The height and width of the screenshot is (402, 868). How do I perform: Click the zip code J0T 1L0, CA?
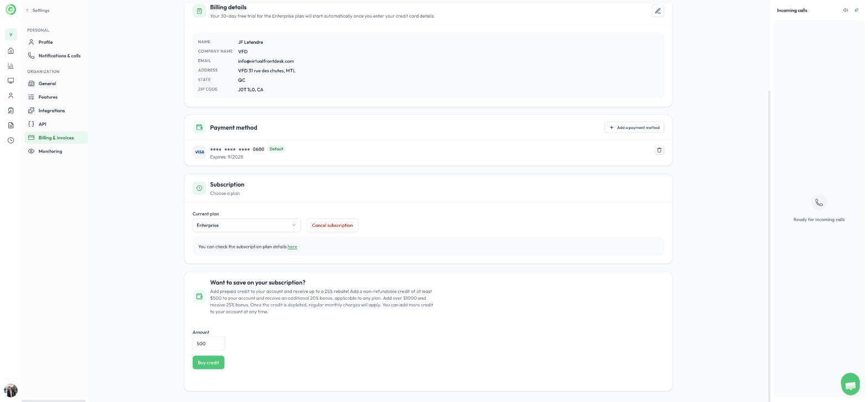tap(250, 90)
